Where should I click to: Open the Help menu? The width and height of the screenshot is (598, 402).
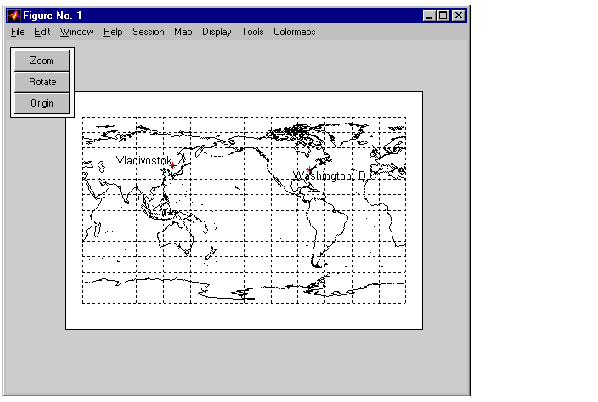tap(113, 32)
